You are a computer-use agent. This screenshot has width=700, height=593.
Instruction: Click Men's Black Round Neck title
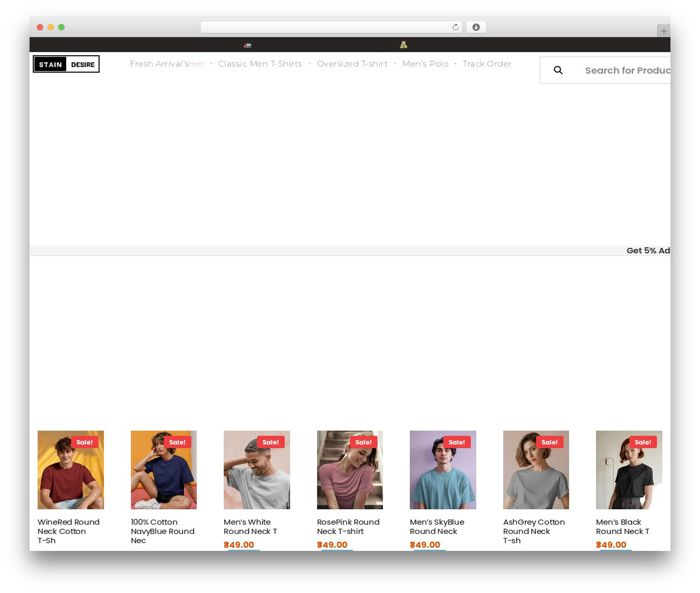coord(623,527)
